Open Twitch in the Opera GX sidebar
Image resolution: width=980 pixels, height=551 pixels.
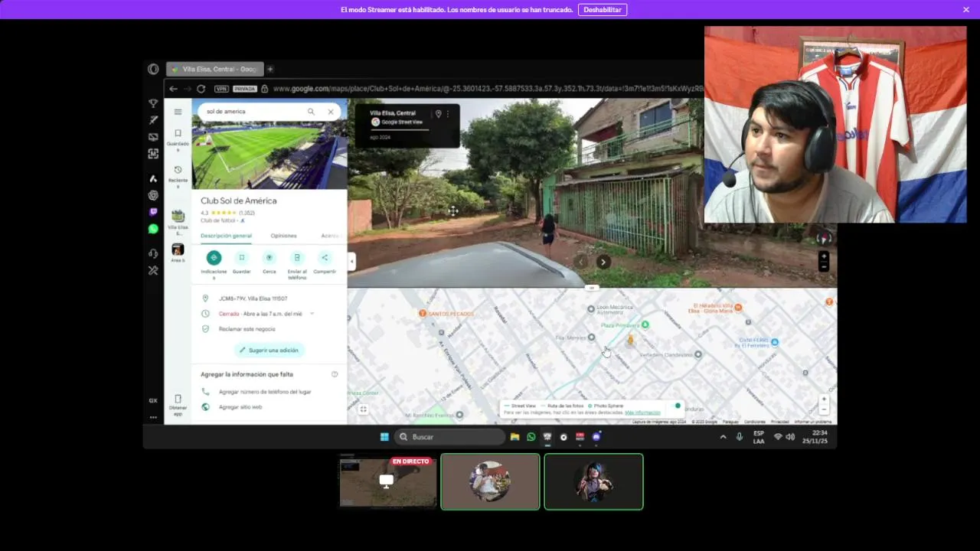point(153,212)
